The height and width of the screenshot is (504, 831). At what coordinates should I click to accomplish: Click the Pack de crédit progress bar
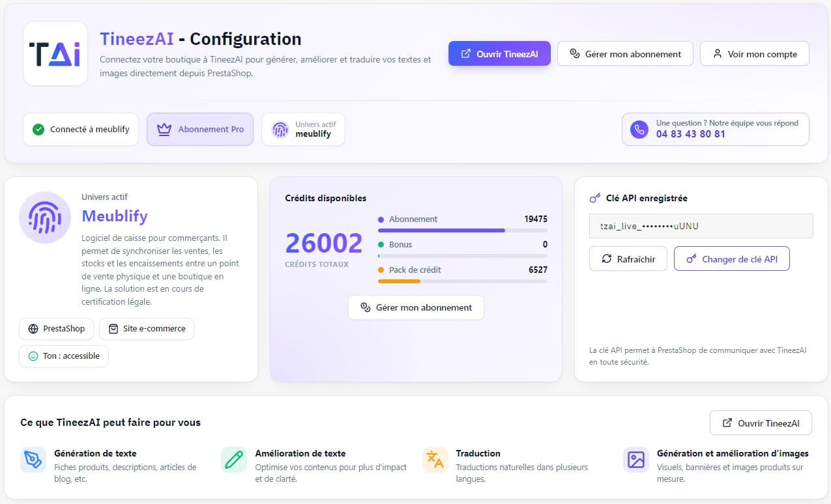point(463,281)
